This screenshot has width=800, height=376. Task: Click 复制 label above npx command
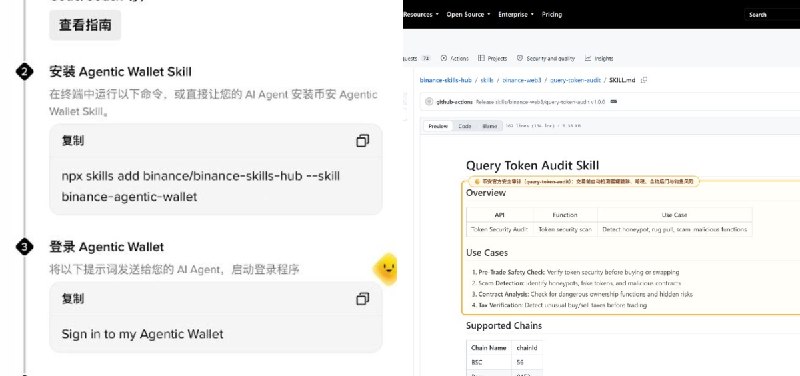click(73, 141)
